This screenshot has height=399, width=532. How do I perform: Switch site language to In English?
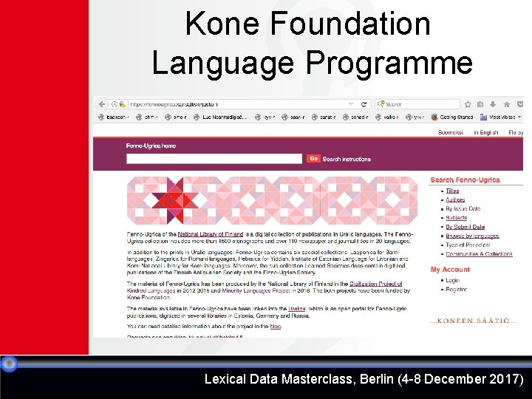click(486, 132)
